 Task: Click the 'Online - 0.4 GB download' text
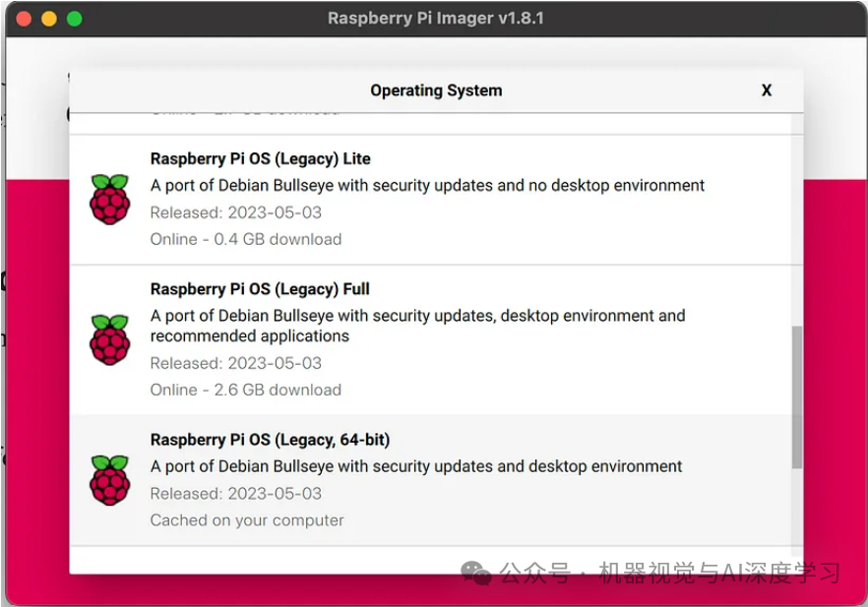pos(245,239)
